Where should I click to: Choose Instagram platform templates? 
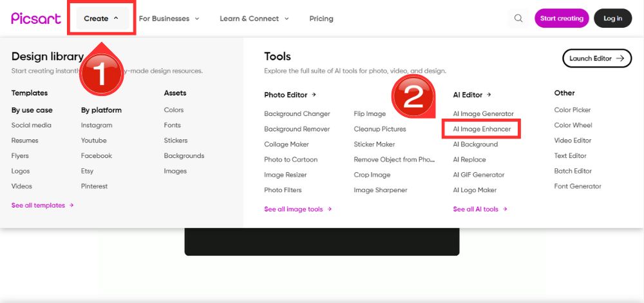97,125
